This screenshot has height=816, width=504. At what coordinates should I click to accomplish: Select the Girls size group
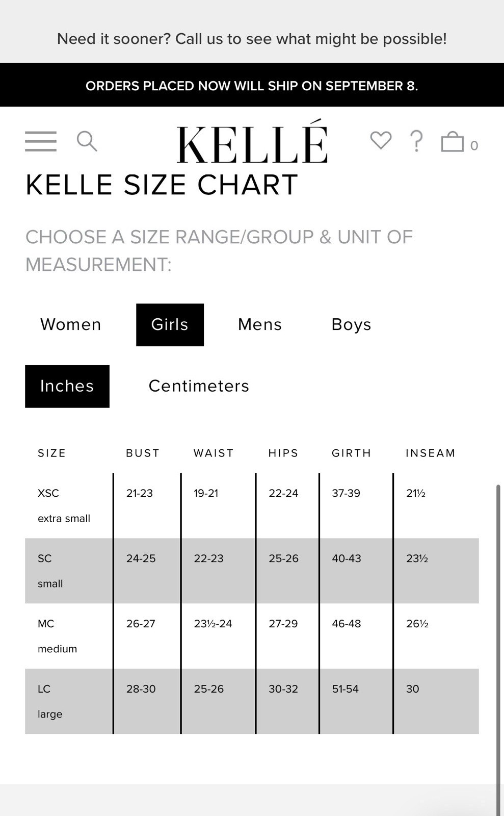click(x=170, y=325)
